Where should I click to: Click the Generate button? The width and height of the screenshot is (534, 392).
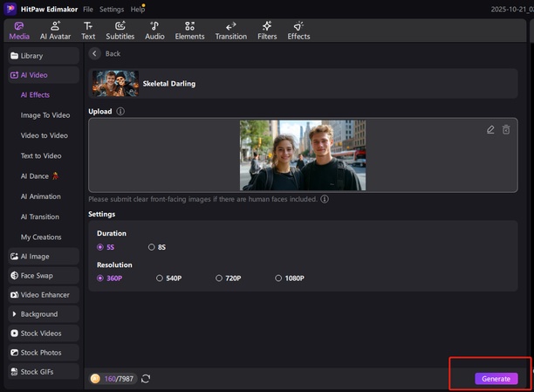496,379
